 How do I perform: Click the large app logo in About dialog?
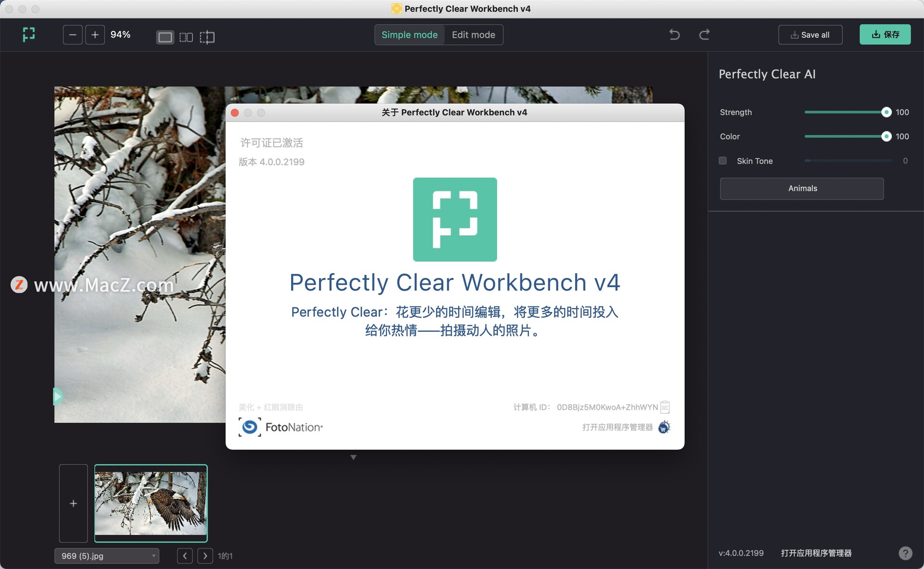tap(455, 219)
